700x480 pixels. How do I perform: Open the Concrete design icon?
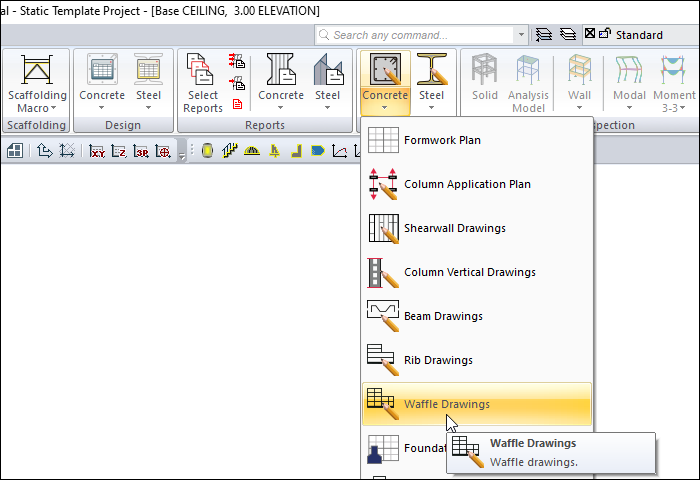pyautogui.click(x=102, y=70)
